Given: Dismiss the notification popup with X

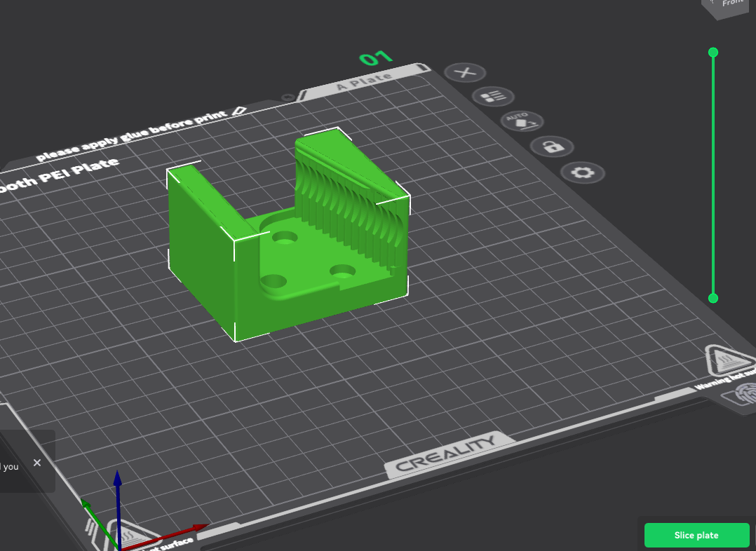Looking at the screenshot, I should point(37,463).
